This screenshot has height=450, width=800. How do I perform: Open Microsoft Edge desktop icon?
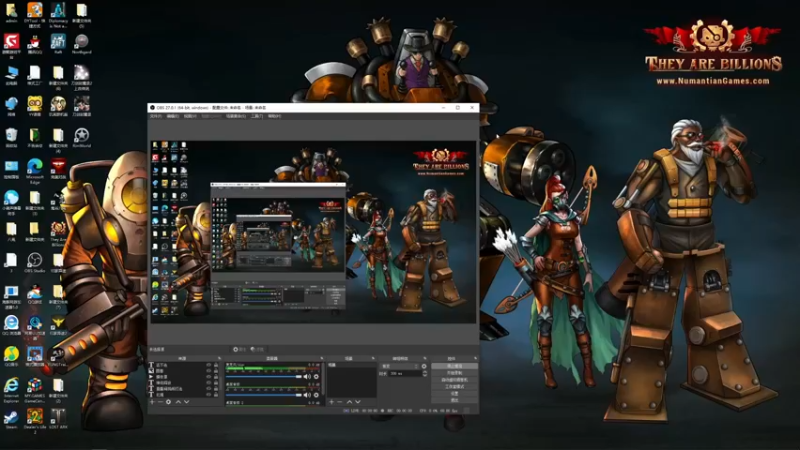click(34, 170)
